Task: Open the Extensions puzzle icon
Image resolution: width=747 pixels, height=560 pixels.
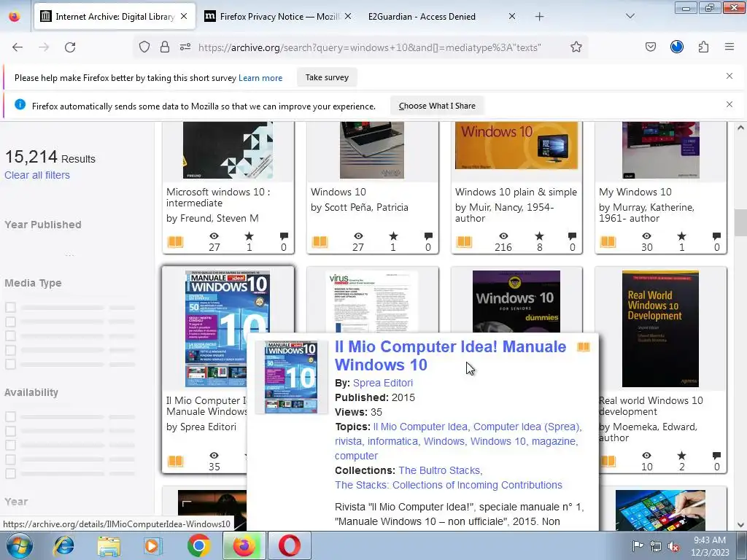Action: click(x=703, y=47)
